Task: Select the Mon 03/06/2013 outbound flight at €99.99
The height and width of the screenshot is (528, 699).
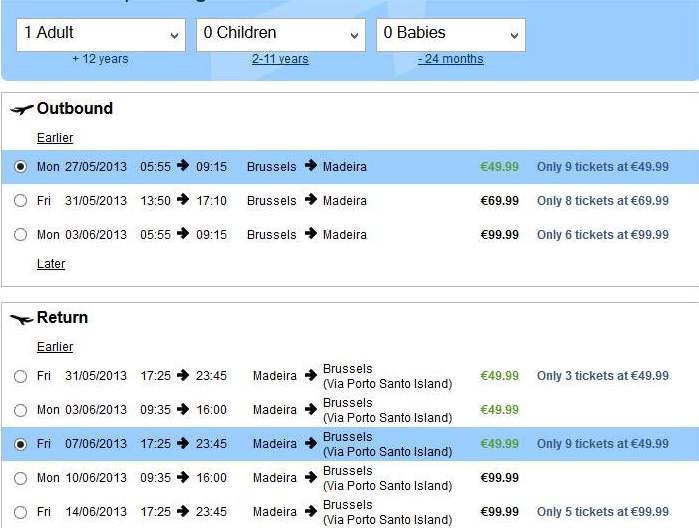Action: [21, 235]
